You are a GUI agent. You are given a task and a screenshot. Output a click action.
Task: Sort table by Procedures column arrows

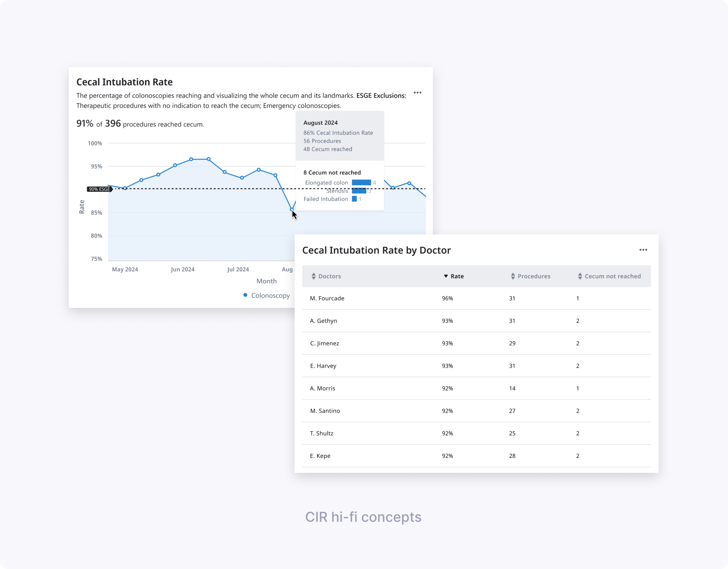coord(513,276)
